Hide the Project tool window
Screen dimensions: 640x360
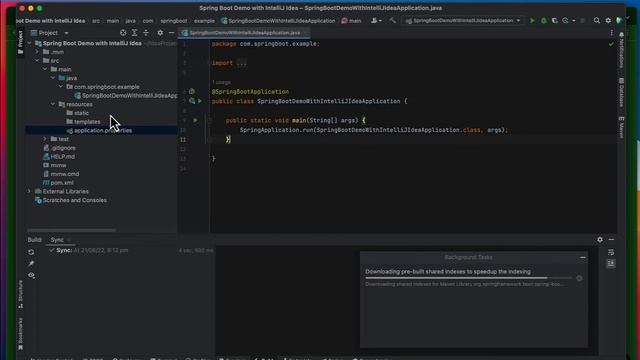171,33
